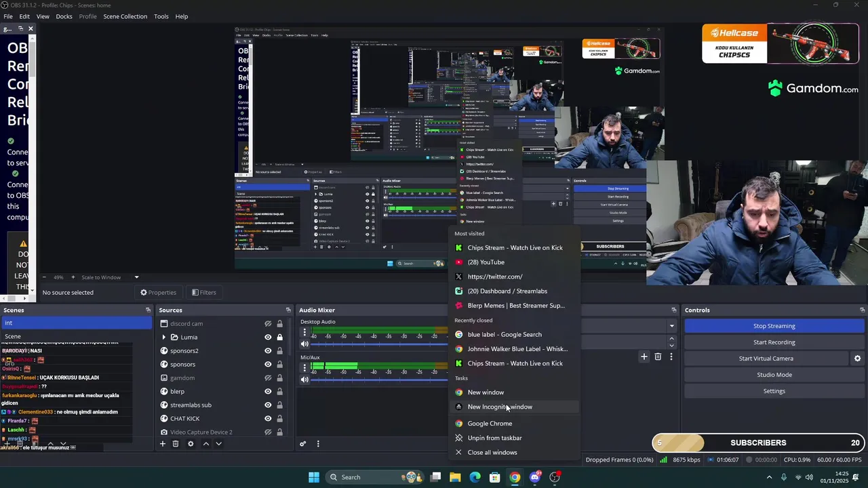
Task: Open Audio Mixer menu dots at bottom
Action: 318,444
